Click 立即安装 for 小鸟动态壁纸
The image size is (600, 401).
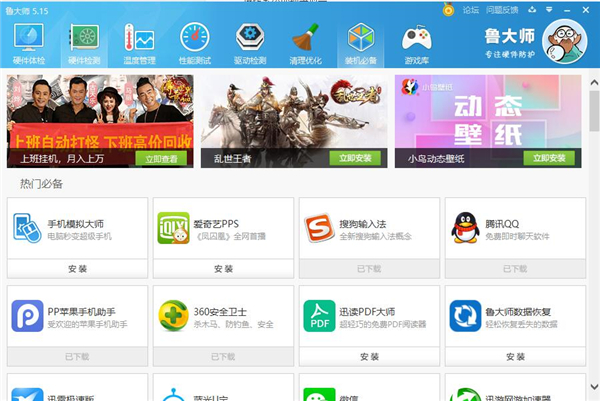549,158
